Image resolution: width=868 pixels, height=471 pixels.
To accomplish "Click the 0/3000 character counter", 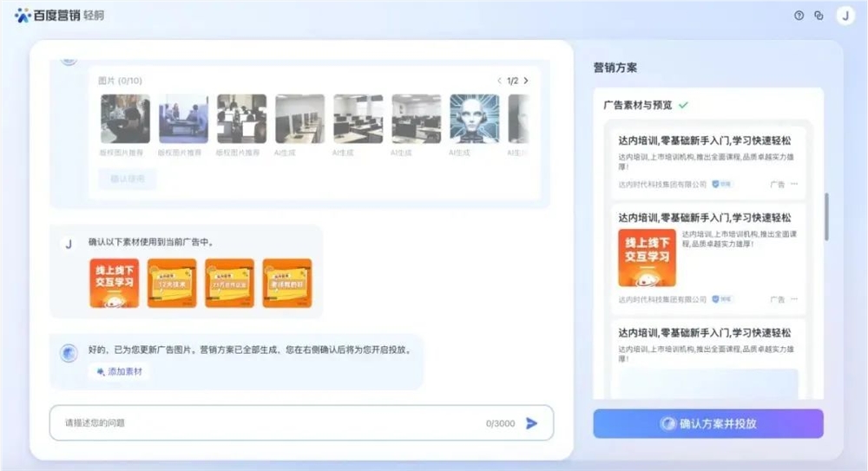I will (500, 423).
